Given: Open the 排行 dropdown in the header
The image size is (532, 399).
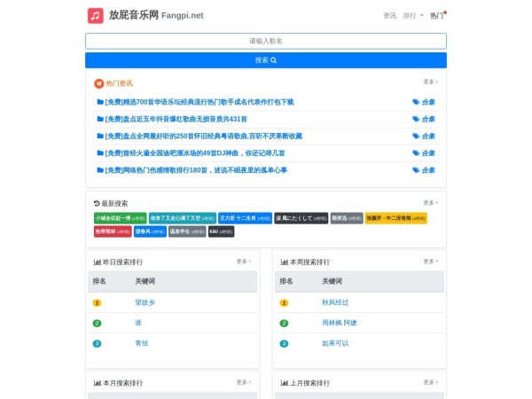Looking at the screenshot, I should (x=412, y=16).
